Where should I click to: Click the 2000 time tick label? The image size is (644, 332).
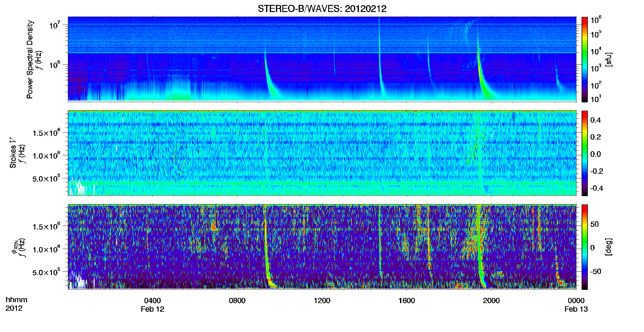(491, 300)
